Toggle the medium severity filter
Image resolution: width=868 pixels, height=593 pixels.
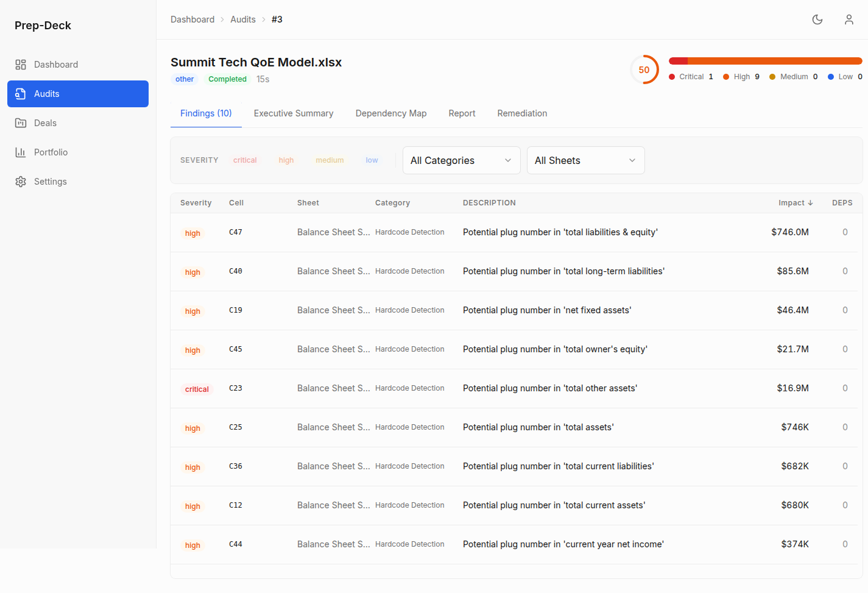pyautogui.click(x=330, y=160)
